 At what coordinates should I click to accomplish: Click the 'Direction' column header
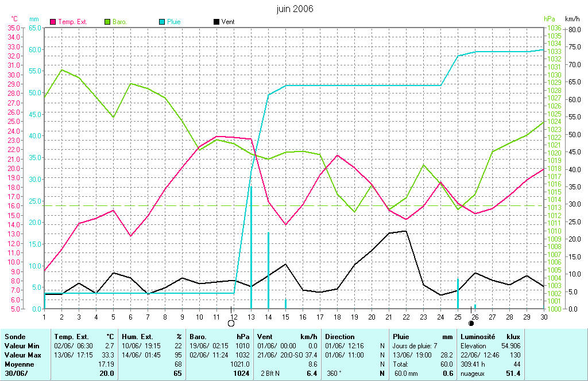click(340, 337)
